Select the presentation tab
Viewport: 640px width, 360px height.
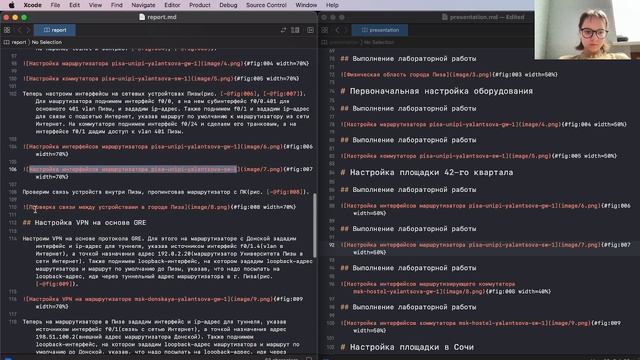[x=380, y=30]
